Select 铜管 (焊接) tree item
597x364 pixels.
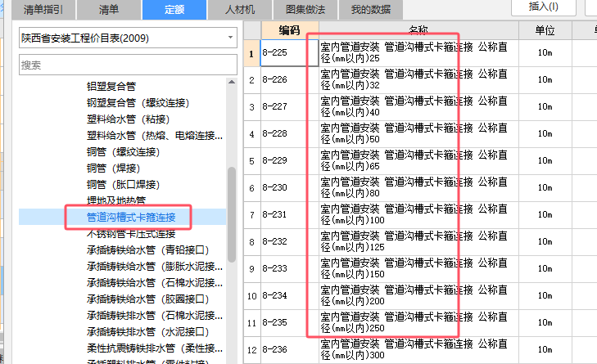(113, 169)
